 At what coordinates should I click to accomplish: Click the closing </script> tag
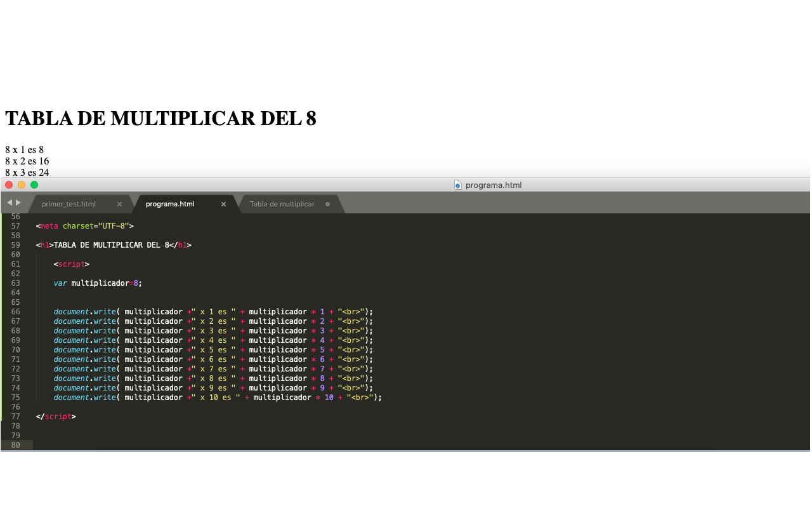click(x=56, y=417)
